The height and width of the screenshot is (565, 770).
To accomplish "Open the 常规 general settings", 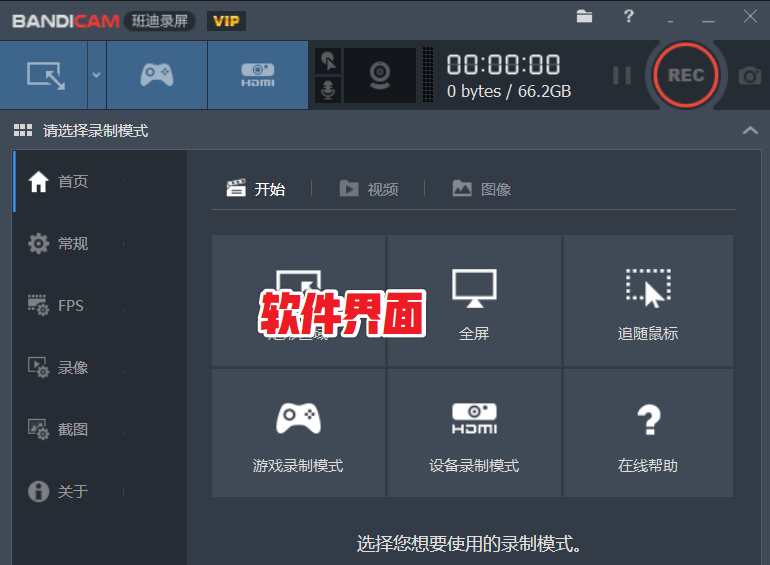I will pos(101,243).
